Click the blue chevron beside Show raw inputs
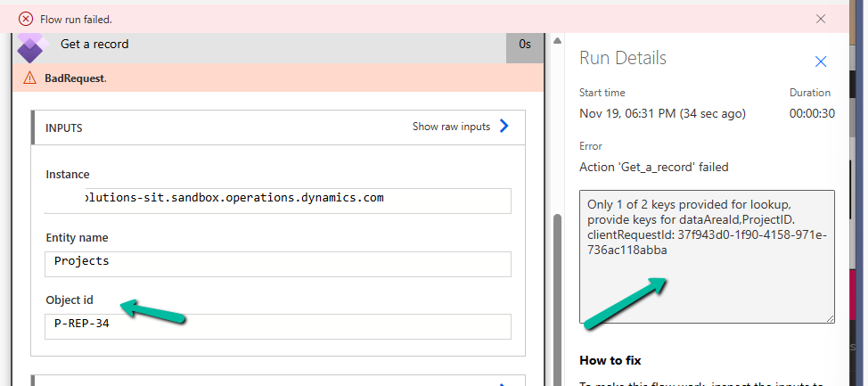The image size is (868, 386). (504, 127)
